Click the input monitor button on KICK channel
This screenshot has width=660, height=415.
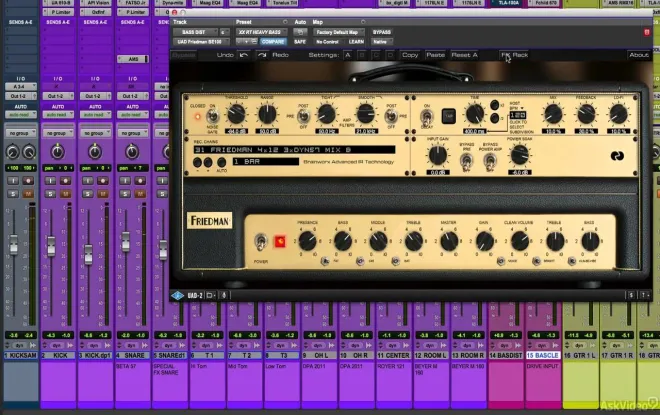click(50, 181)
